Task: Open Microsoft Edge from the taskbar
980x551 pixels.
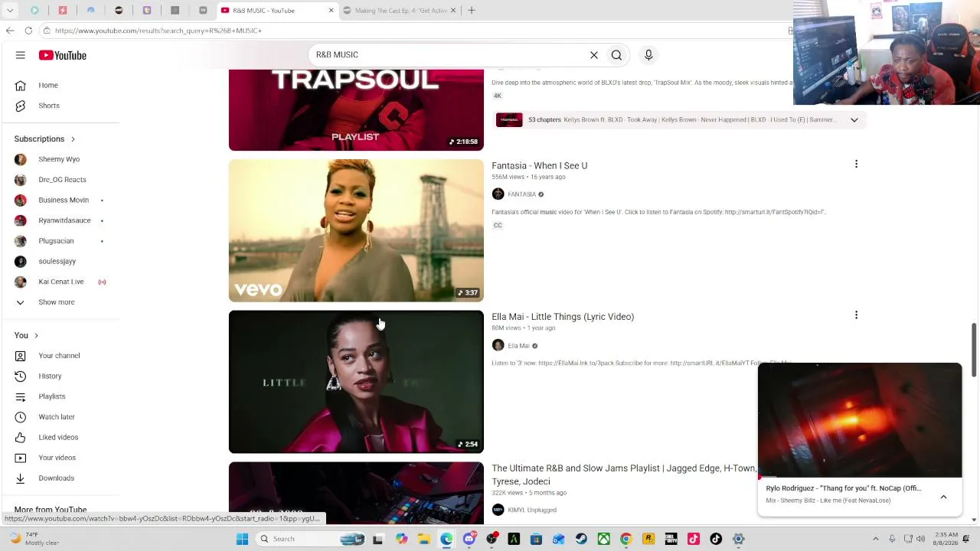Action: [446, 539]
